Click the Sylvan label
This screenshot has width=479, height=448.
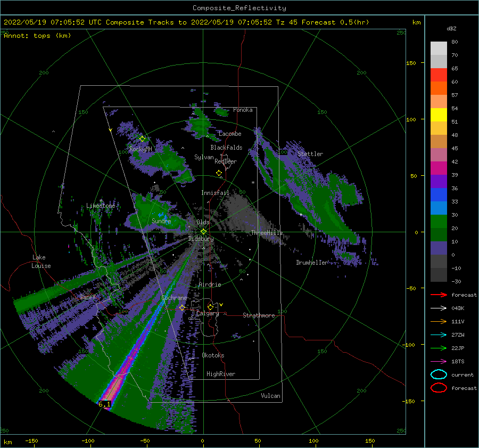click(x=204, y=157)
